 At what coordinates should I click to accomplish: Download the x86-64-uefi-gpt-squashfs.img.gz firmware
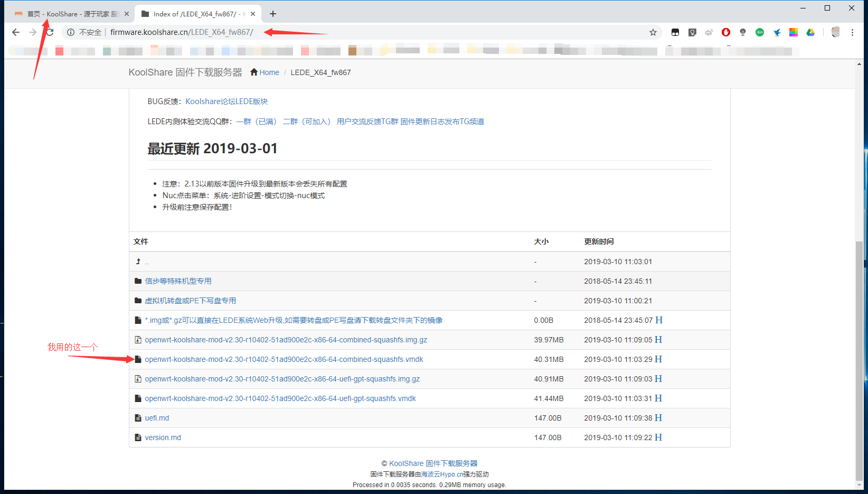282,379
